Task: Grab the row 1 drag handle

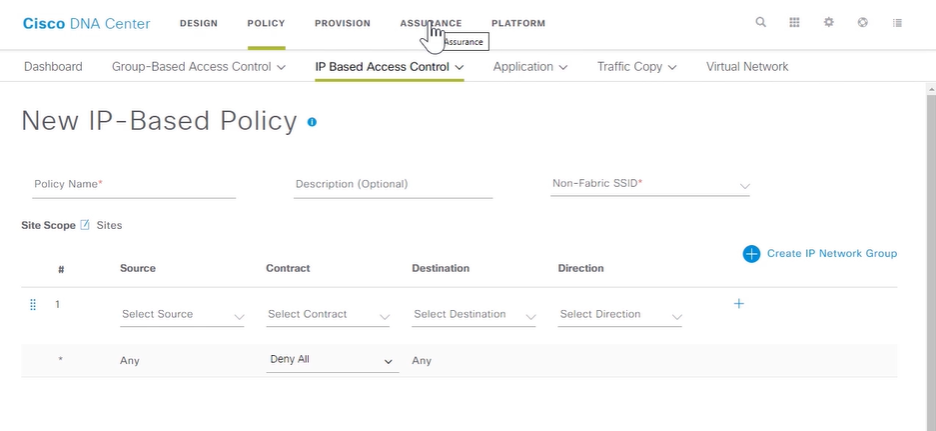Action: [x=33, y=304]
